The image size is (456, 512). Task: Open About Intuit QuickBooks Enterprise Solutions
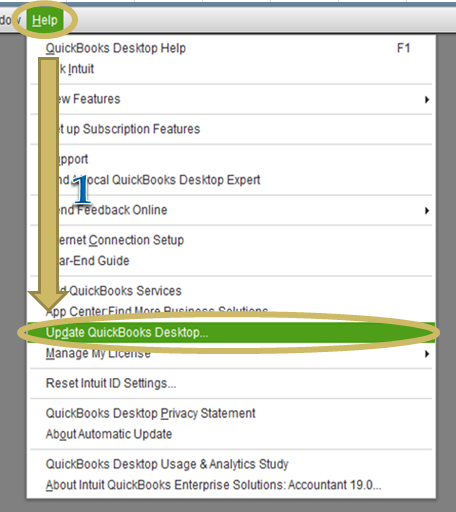coord(231,485)
